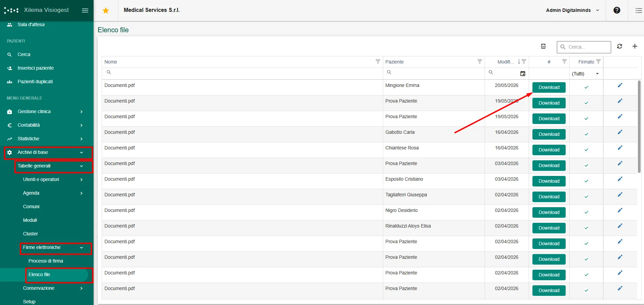Download Mingione Emma's Documenti.pdf
The height and width of the screenshot is (305, 644).
click(x=549, y=87)
